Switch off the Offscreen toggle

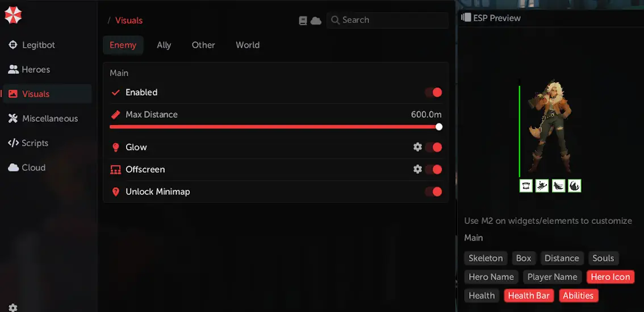tap(433, 169)
